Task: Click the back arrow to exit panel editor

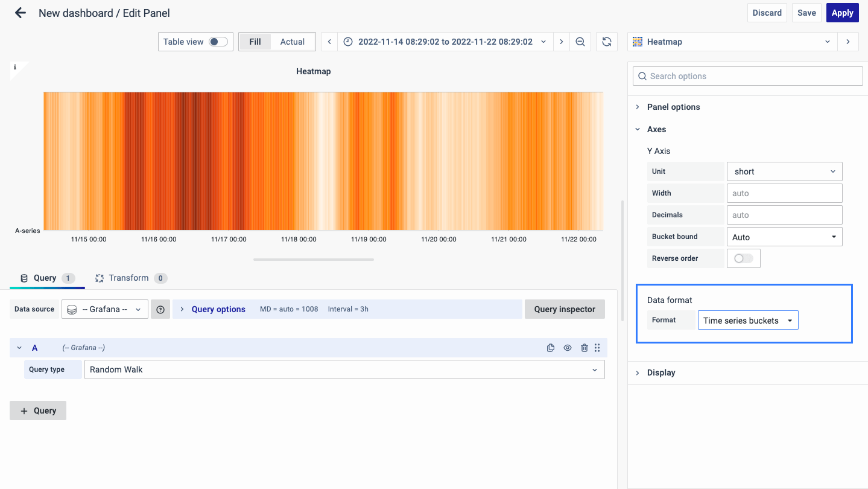Action: click(20, 12)
